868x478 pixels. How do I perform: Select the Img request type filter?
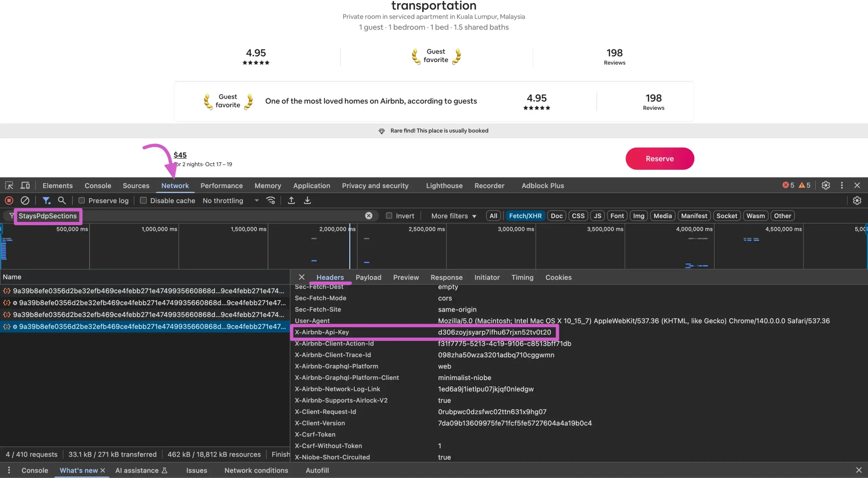[638, 216]
